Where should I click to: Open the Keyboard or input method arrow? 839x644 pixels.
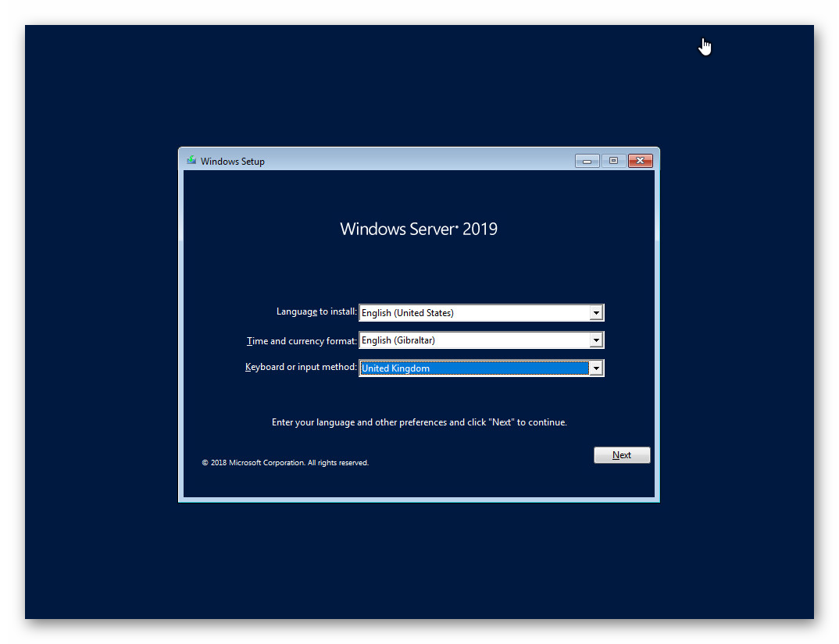[x=596, y=368]
